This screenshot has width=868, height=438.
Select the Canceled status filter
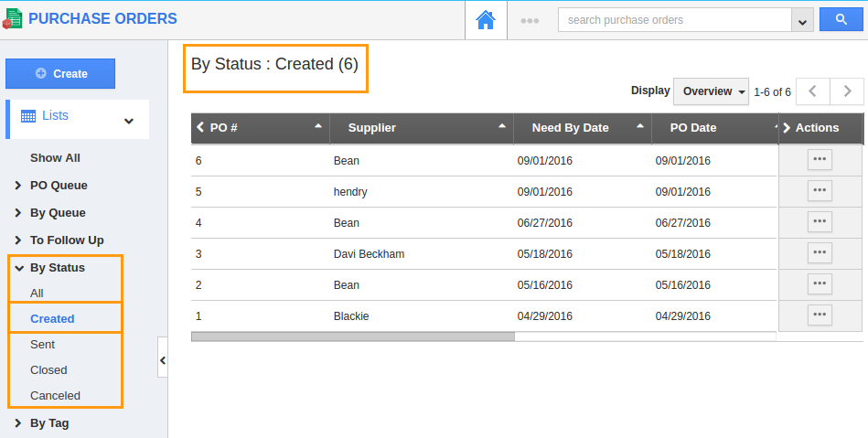(x=55, y=395)
